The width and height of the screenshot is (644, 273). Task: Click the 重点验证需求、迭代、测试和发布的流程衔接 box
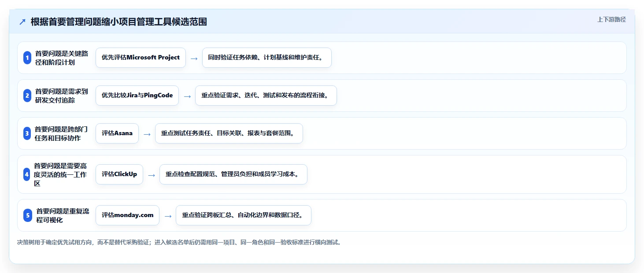[x=266, y=96]
